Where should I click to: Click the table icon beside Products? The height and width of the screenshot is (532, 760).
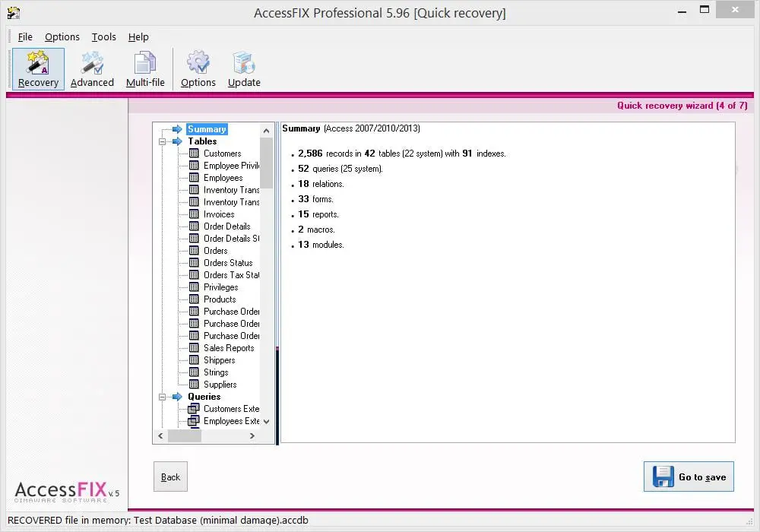[x=194, y=299]
